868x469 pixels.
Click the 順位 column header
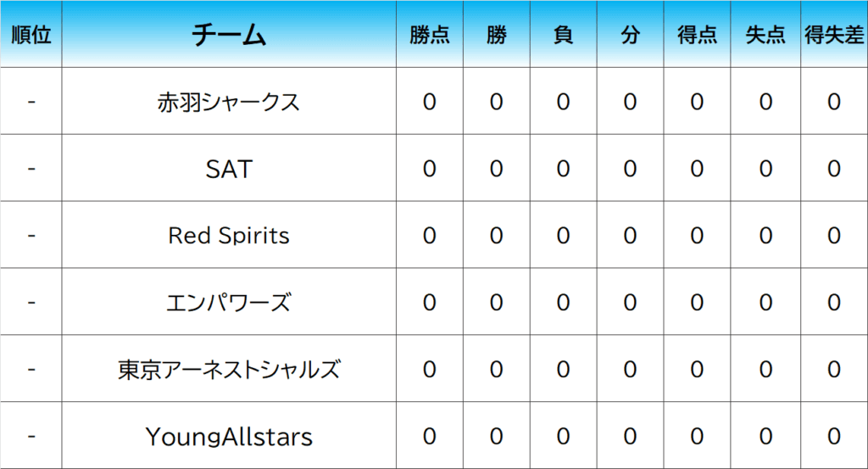31,35
